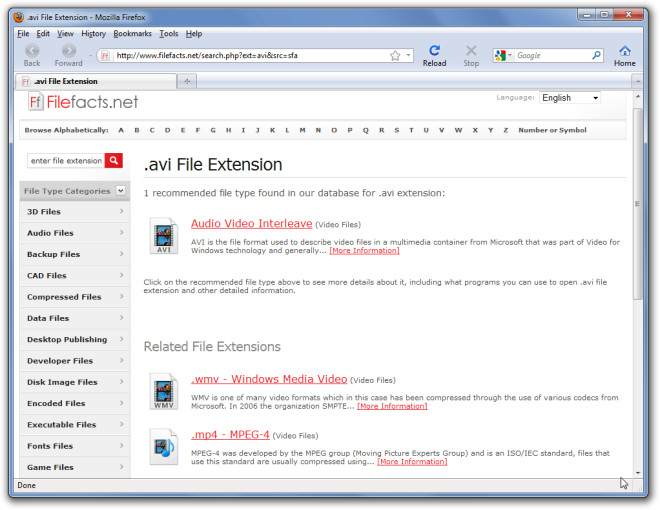Go to the Home page icon
Image resolution: width=660 pixels, height=510 pixels.
[x=625, y=51]
